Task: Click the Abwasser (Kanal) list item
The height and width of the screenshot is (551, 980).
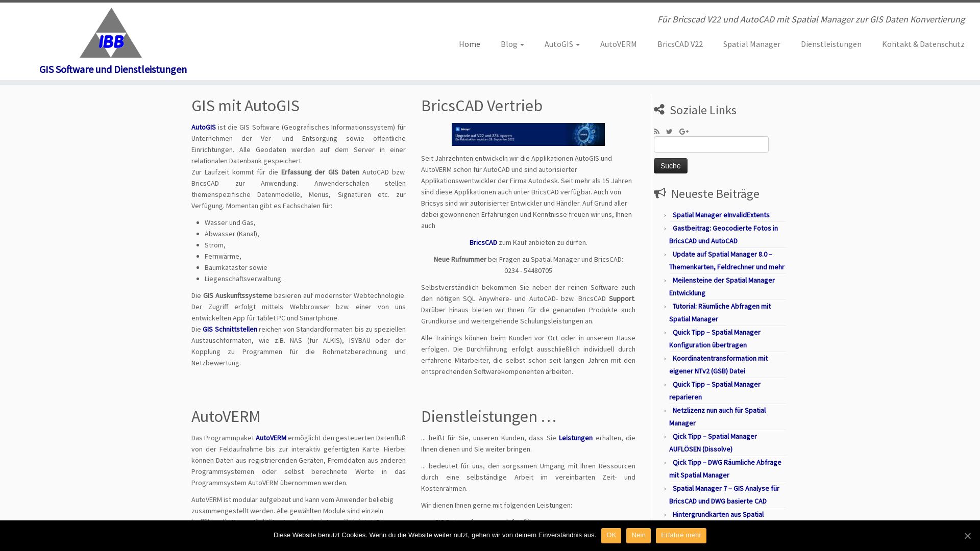Action: 232,234
